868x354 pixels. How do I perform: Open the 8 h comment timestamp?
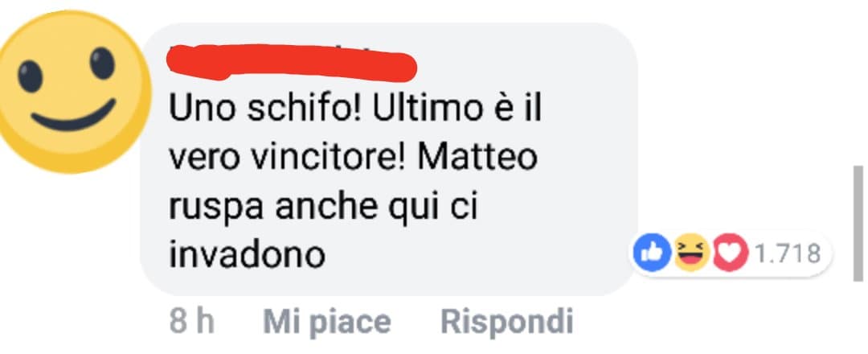pyautogui.click(x=191, y=321)
